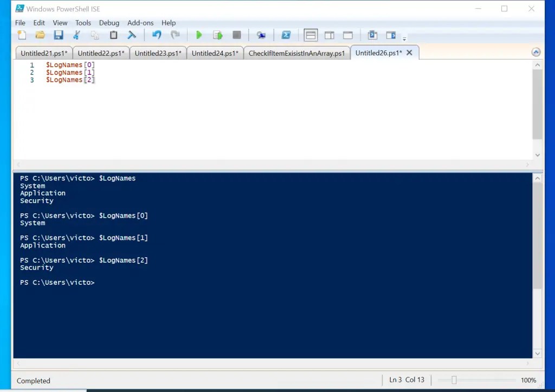555x392 pixels.
Task: Open a New Remote PowerShell Tab icon
Action: click(261, 35)
